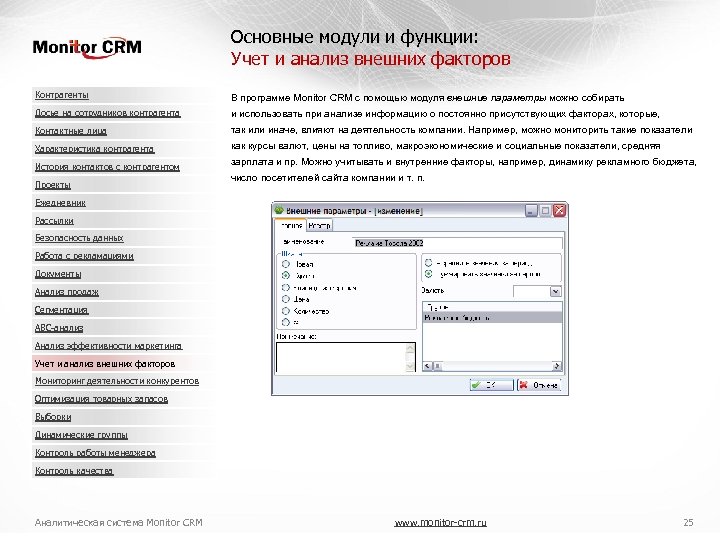
Task: Go to Контактные лица
Action: [x=71, y=131]
